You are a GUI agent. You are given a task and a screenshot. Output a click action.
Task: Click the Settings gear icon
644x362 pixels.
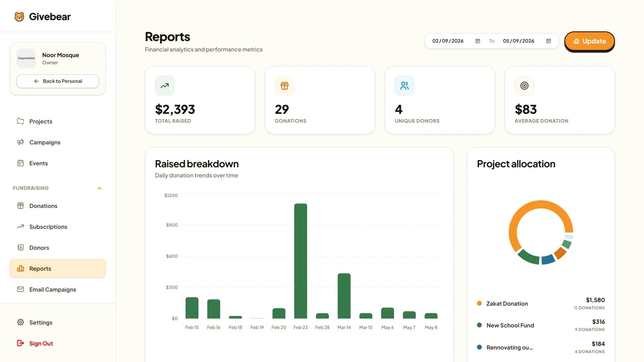pos(21,322)
